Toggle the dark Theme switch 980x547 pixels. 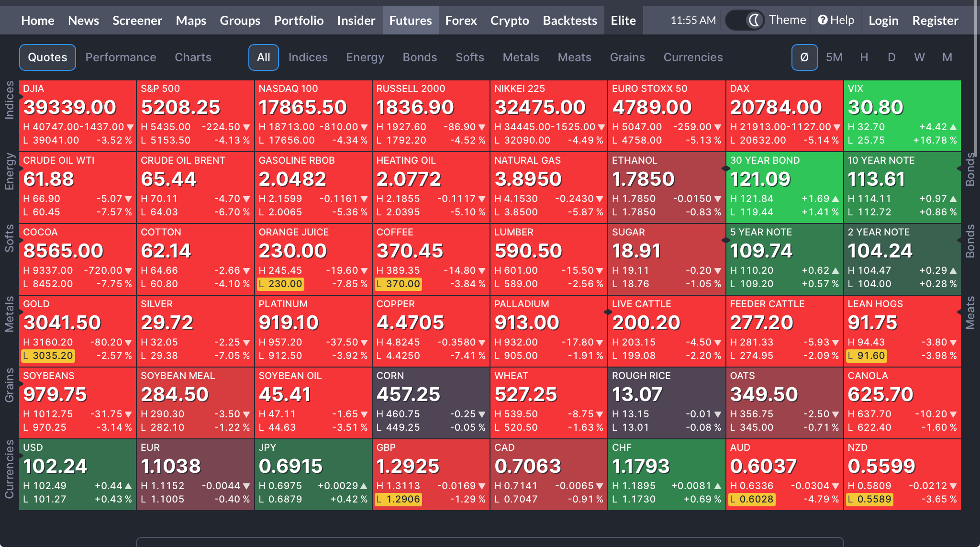pos(746,20)
